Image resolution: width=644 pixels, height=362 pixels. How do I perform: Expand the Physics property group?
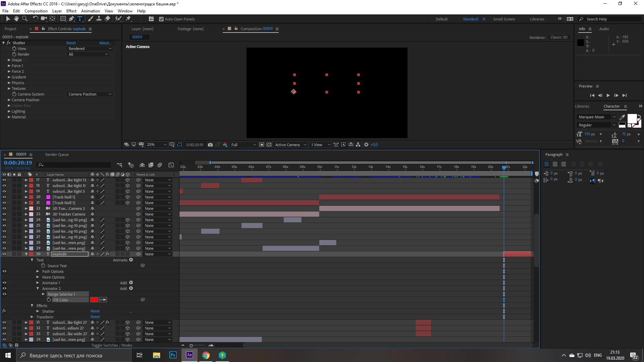(9, 83)
